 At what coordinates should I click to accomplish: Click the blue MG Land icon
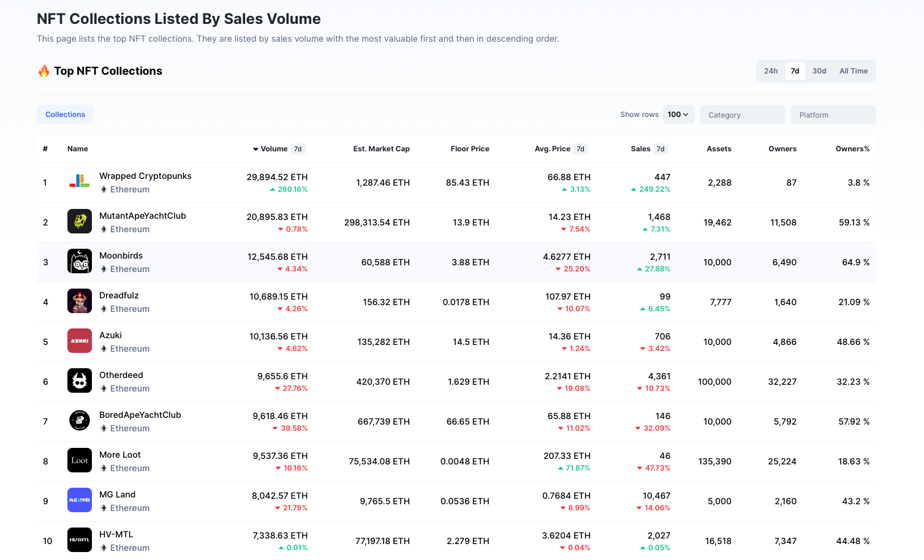[80, 501]
